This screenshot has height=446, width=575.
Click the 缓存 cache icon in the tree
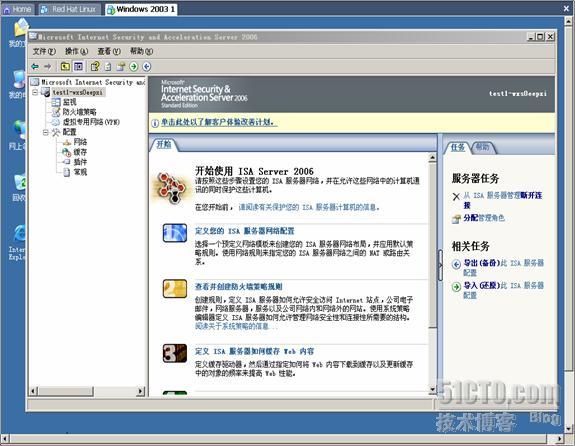pos(67,152)
